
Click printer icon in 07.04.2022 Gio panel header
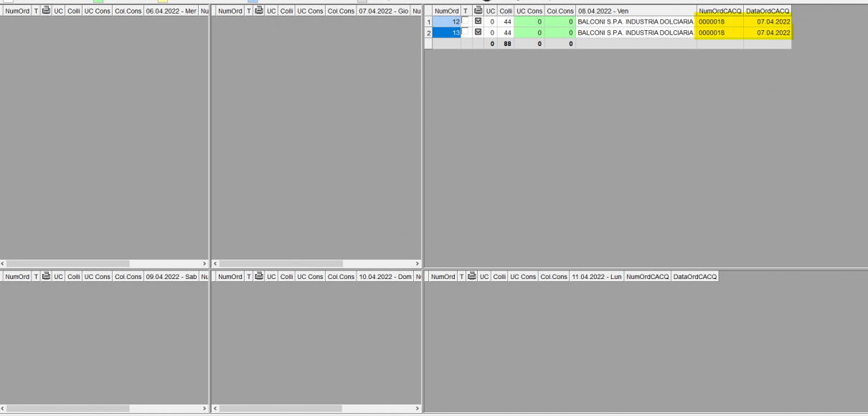coord(259,11)
